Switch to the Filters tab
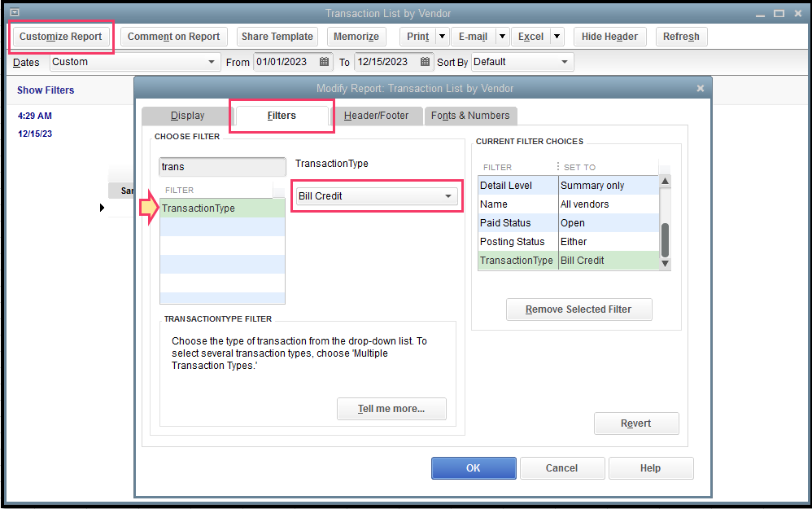 click(282, 116)
